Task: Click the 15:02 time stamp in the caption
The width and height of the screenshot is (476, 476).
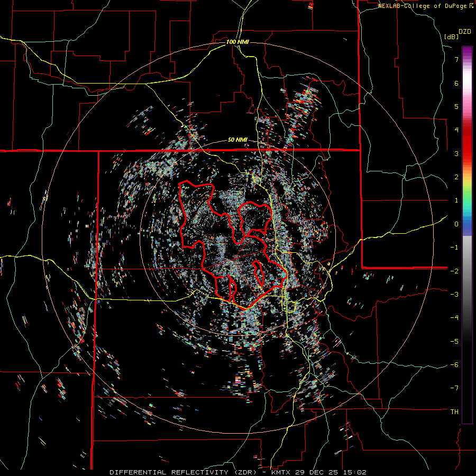Action: click(354, 472)
